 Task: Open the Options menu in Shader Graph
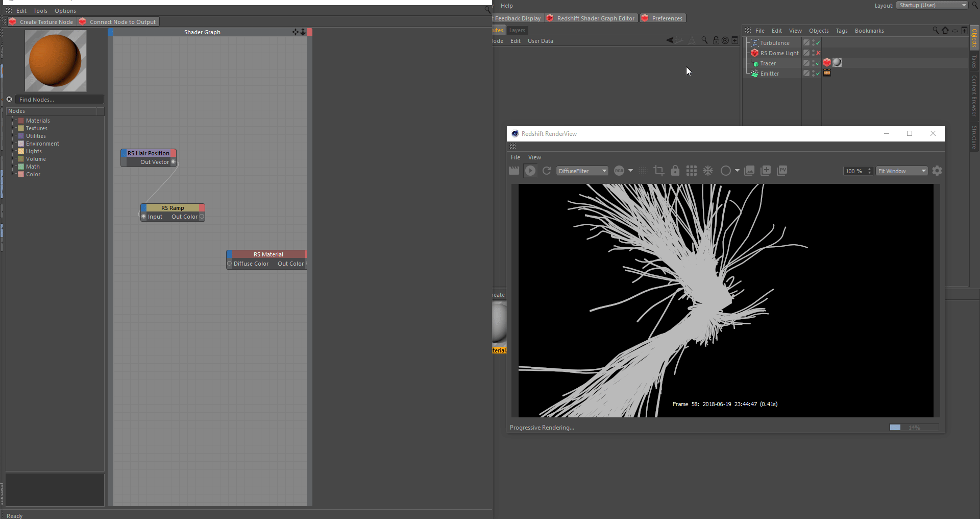click(65, 11)
